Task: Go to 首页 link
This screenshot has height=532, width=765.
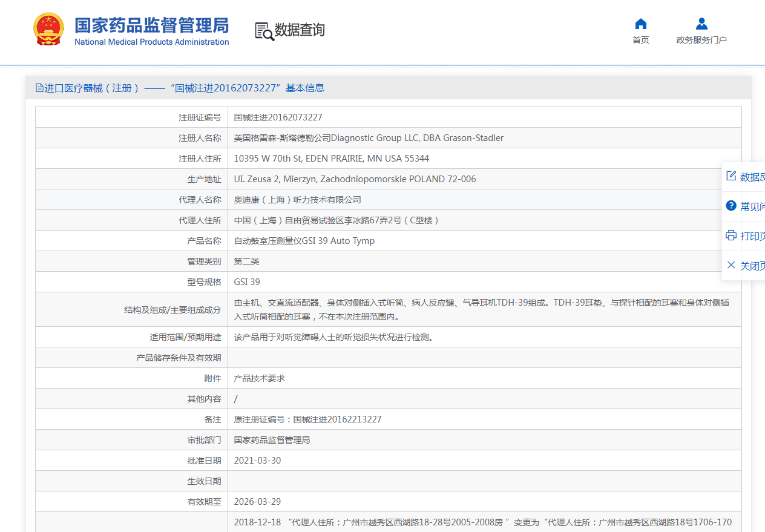Action: (641, 40)
